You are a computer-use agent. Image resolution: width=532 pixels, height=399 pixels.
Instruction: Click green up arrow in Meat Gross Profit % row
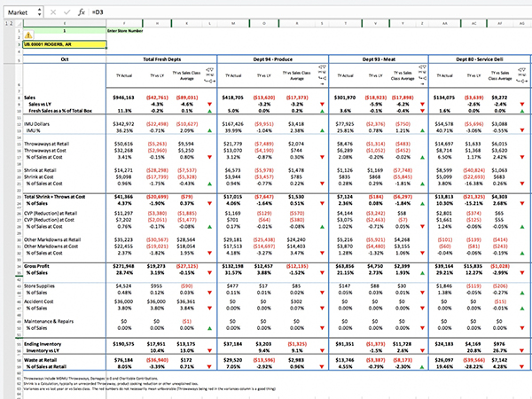point(422,273)
